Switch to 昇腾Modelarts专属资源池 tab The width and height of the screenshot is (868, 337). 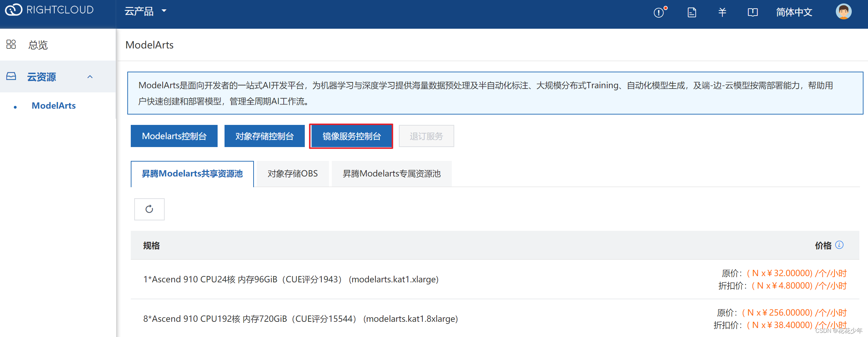click(392, 174)
